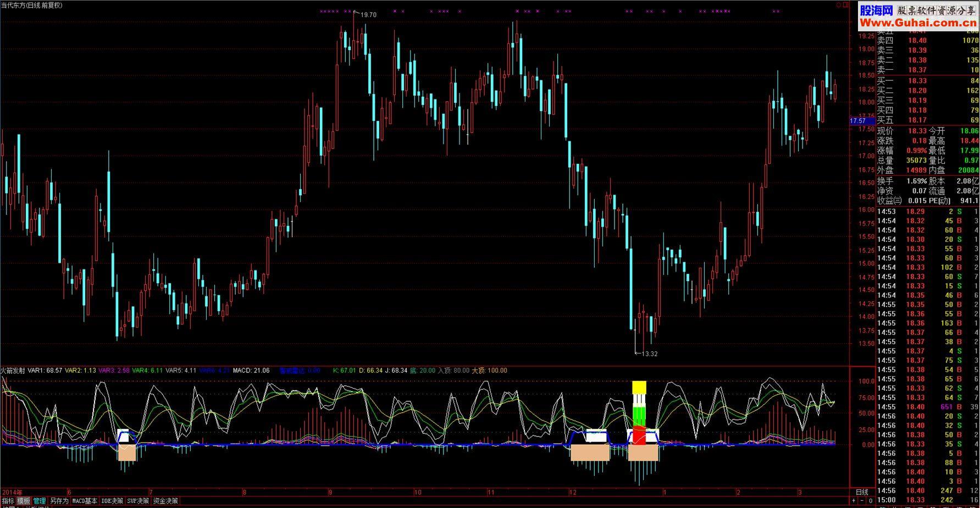The width and height of the screenshot is (980, 508).
Task: Click the 买四 18.18 order row
Action: (x=928, y=111)
